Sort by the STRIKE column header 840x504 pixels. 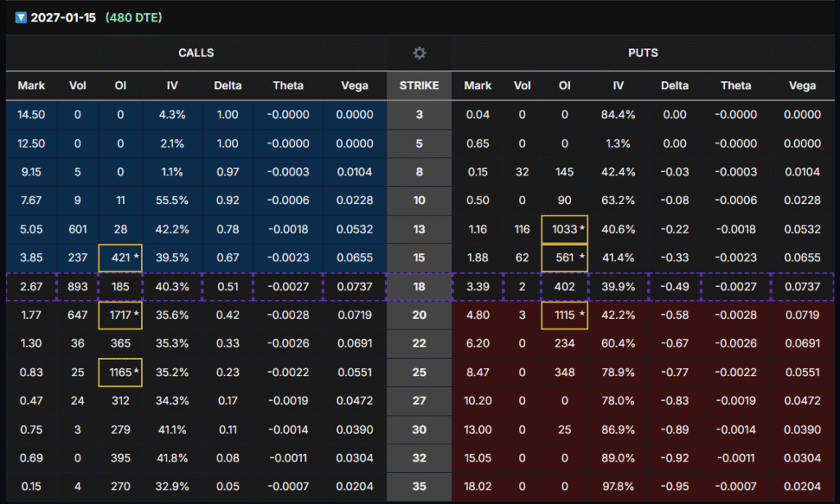pos(419,85)
